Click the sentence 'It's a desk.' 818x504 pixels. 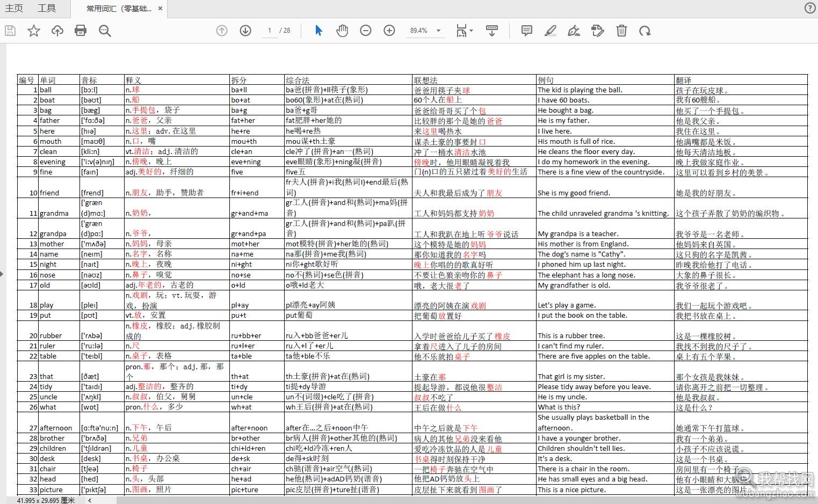click(x=555, y=458)
